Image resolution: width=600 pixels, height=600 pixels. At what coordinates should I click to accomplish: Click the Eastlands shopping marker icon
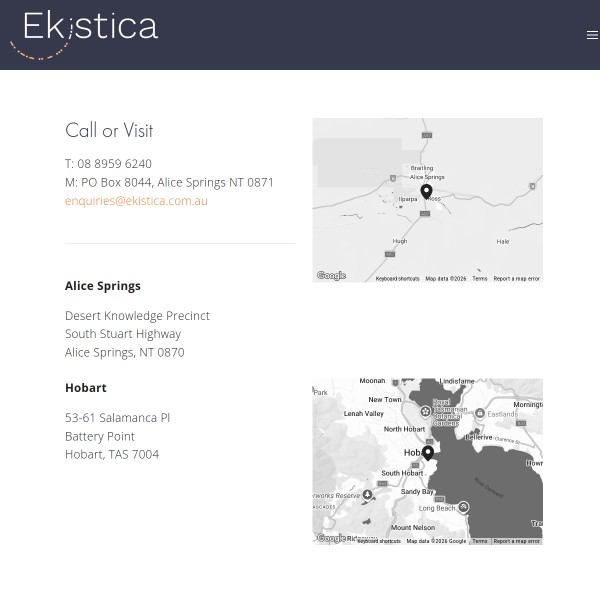click(x=481, y=413)
